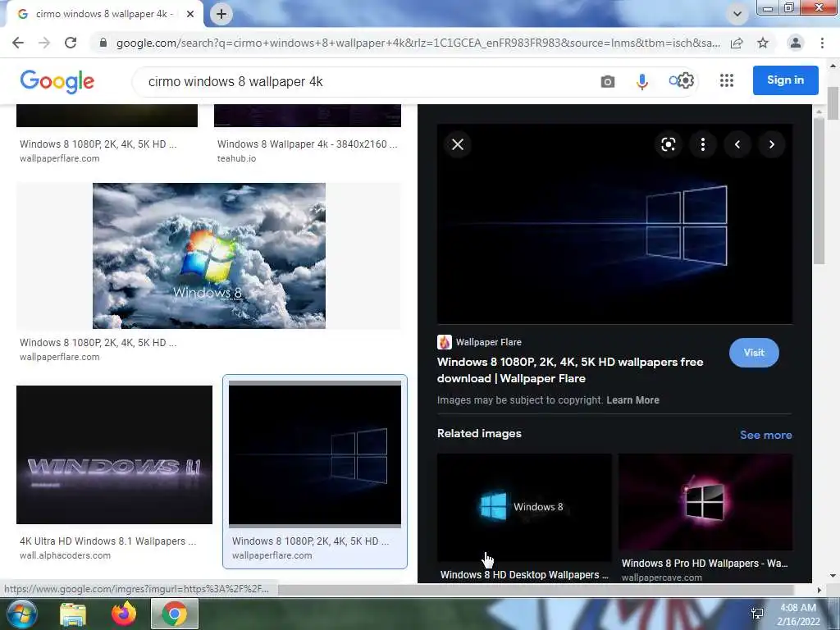The width and height of the screenshot is (840, 630).
Task: Select the dark blue Windows logo thumbnail
Action: click(x=315, y=454)
